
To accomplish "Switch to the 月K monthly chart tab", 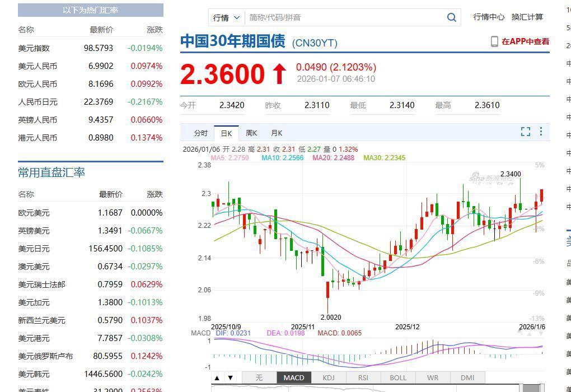I will click(275, 133).
